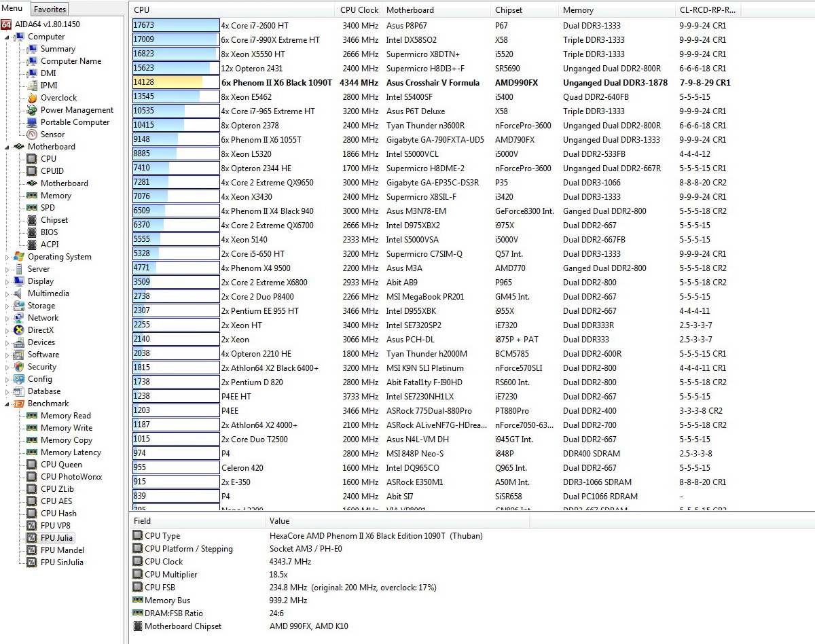Select the BIOS icon
Viewport: 815px width, 644px height.
[x=32, y=232]
